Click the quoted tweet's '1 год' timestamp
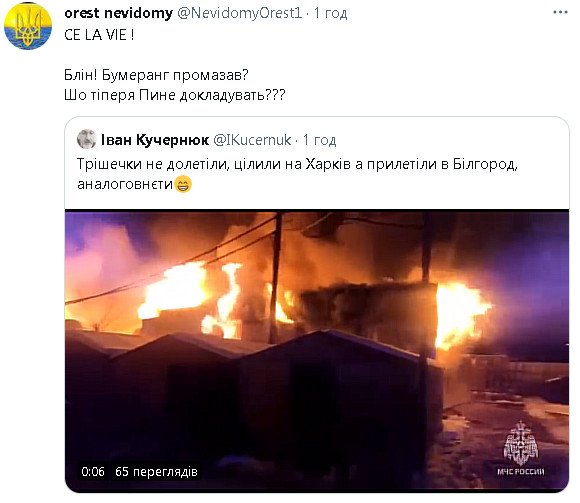The image size is (580, 503). click(320, 140)
